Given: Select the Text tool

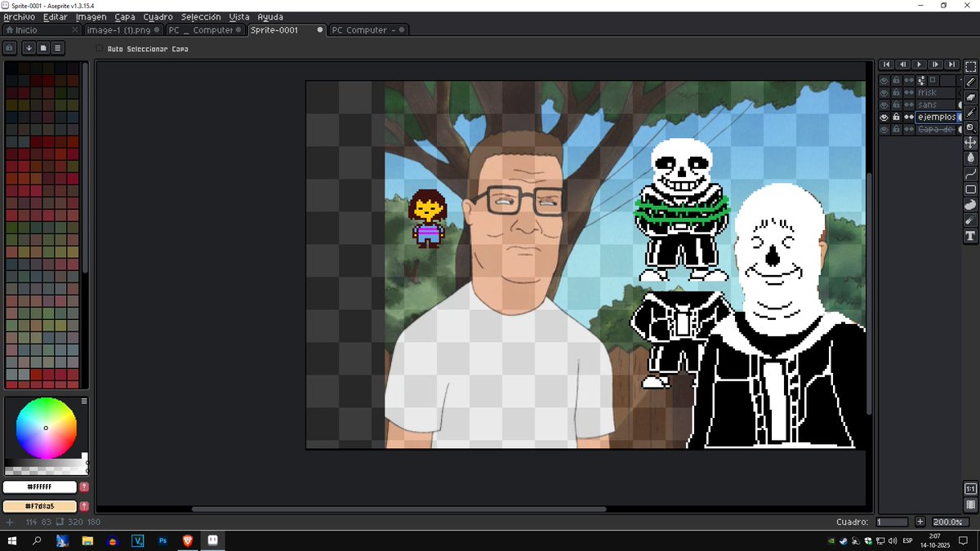Looking at the screenshot, I should coord(971,237).
